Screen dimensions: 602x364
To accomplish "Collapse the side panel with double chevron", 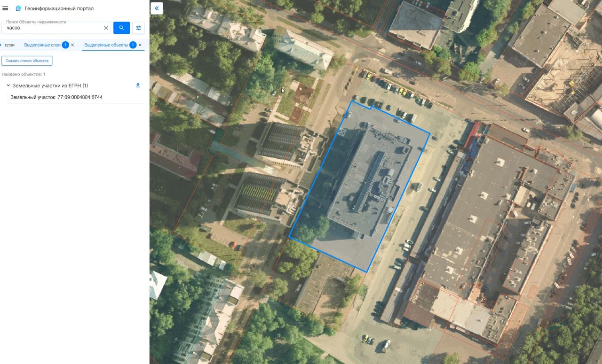I will 157,8.
